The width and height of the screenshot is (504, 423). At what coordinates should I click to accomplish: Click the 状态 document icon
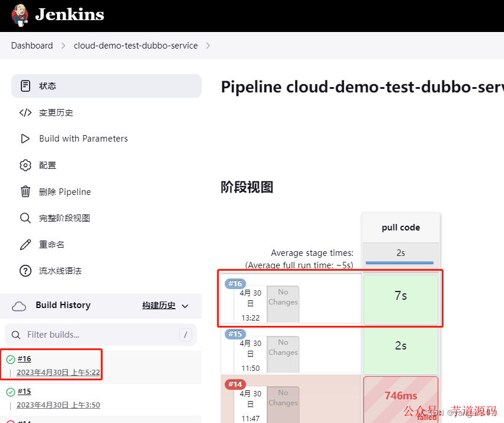pos(25,86)
